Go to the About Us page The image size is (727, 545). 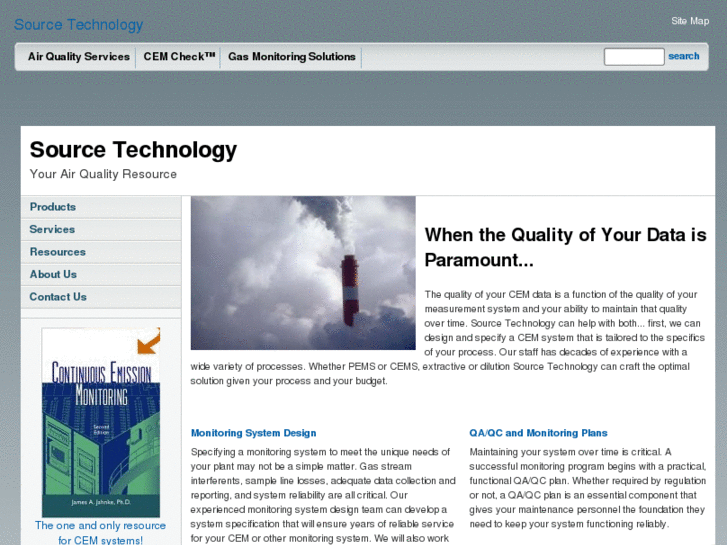tap(101, 274)
